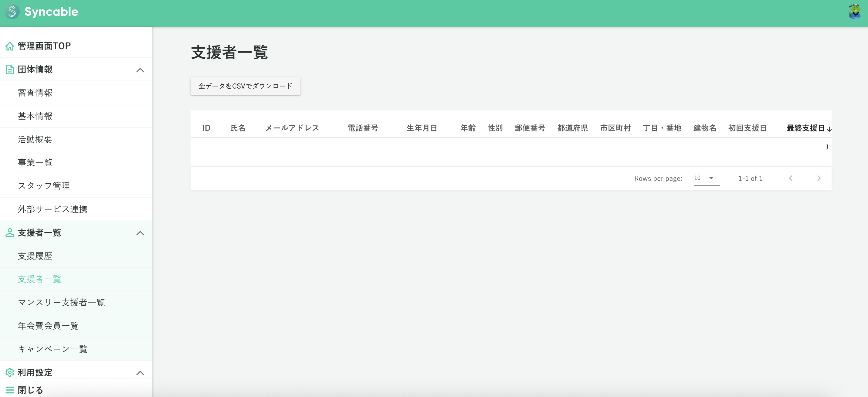The image size is (868, 397).
Task: Collapse the 団体情報 section
Action: (x=140, y=70)
